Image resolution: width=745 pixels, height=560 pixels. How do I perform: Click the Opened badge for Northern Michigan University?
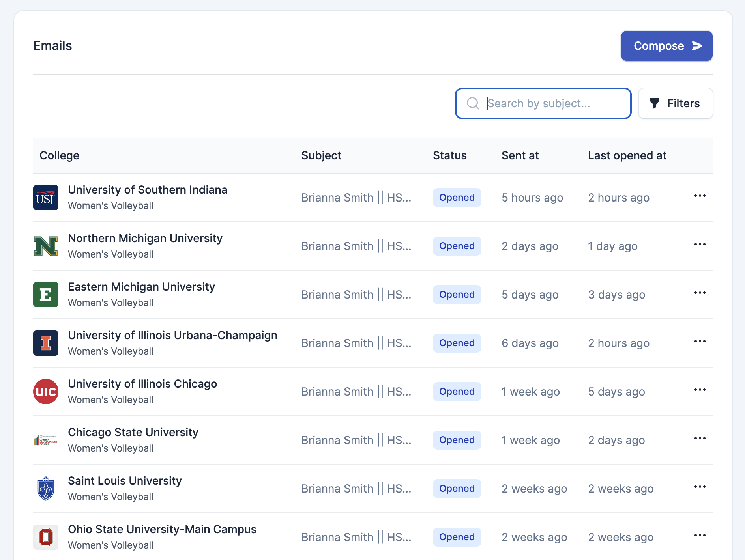click(457, 246)
